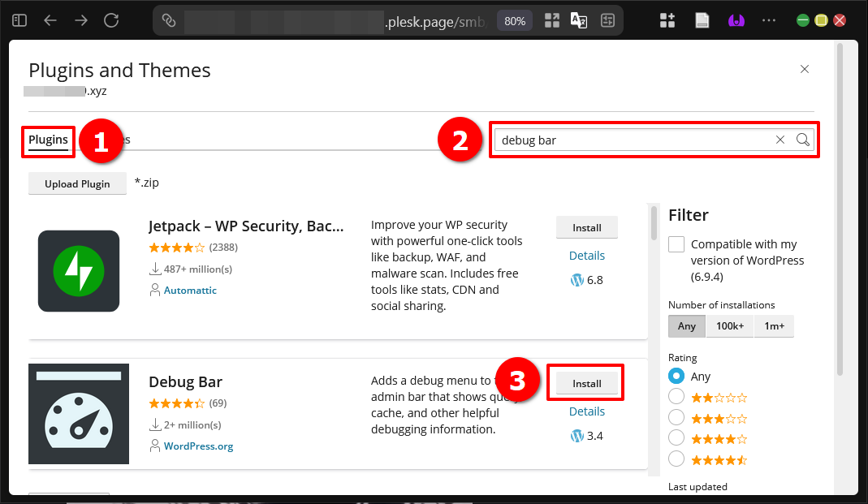Click the author person icon beside WordPress.org
The image size is (868, 504).
pos(155,446)
